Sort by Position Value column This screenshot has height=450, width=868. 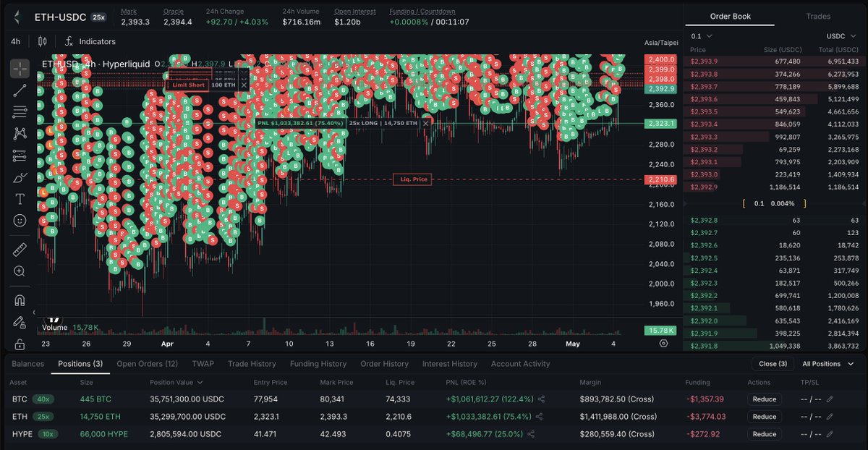tap(176, 382)
